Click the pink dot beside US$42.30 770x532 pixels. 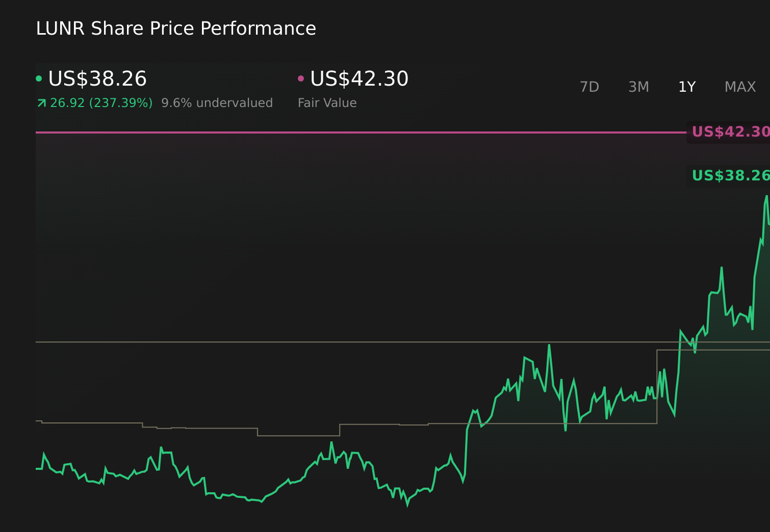click(x=301, y=78)
